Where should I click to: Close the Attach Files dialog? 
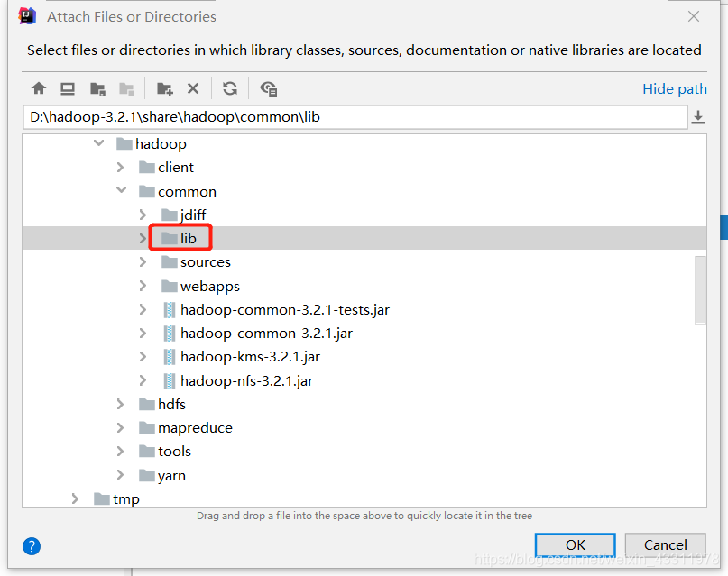tap(694, 17)
